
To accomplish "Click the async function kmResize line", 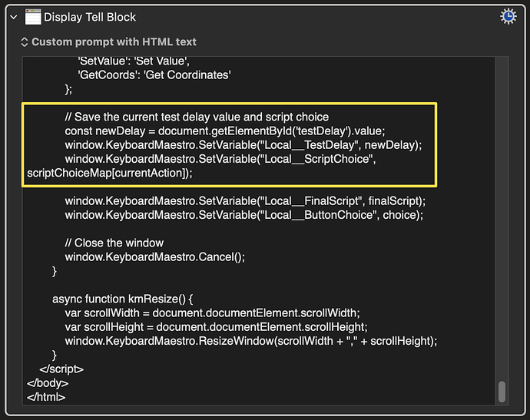I will tap(123, 299).
